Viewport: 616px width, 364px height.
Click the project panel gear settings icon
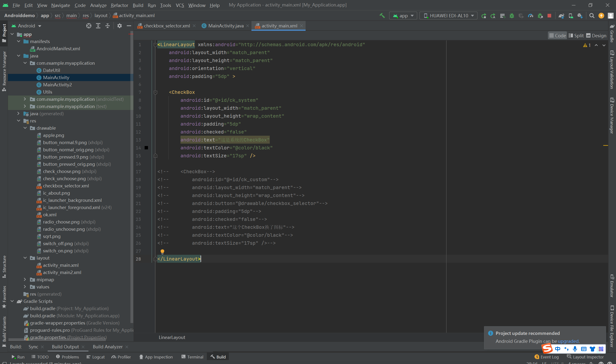pos(120,26)
